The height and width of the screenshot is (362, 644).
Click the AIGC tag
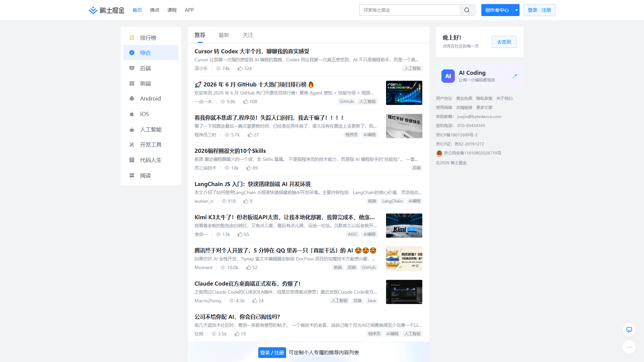coord(353,234)
